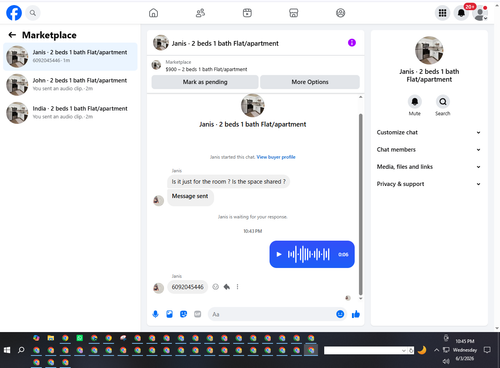The image size is (500, 368).
Task: Click the purple conversation info icon
Action: [352, 43]
